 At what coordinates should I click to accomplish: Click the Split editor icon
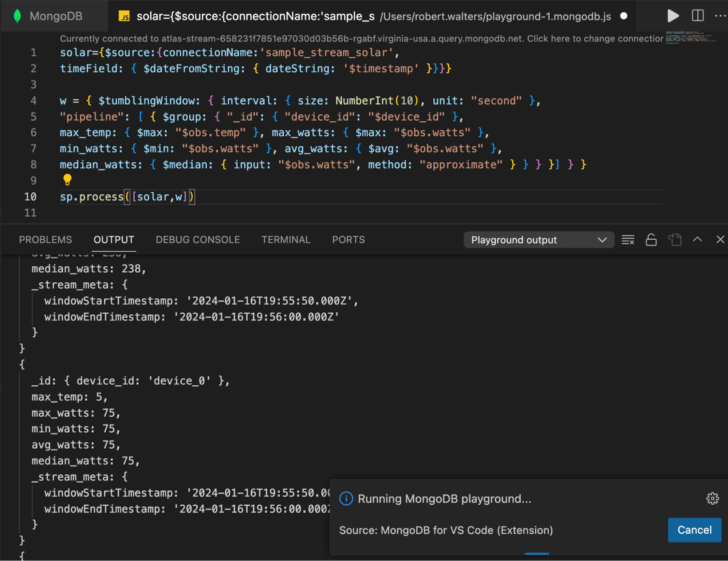point(698,15)
